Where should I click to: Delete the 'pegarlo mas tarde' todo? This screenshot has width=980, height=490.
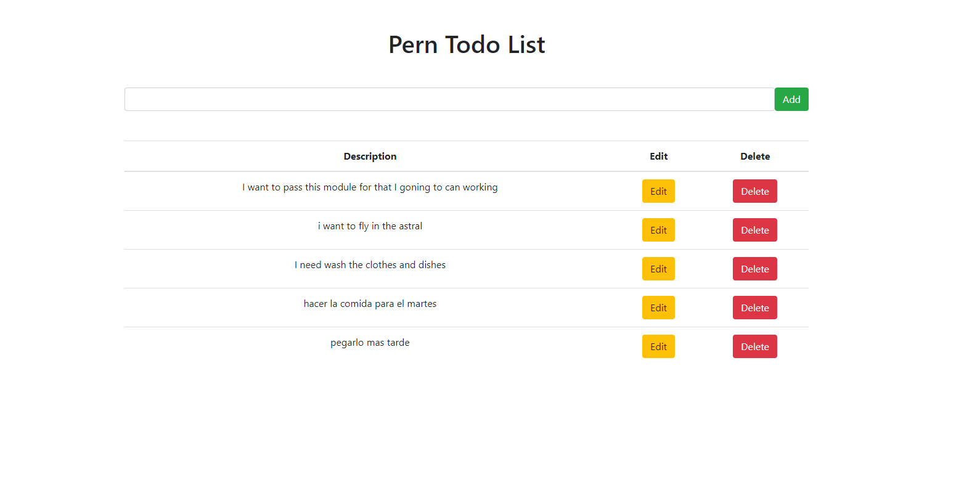tap(755, 346)
